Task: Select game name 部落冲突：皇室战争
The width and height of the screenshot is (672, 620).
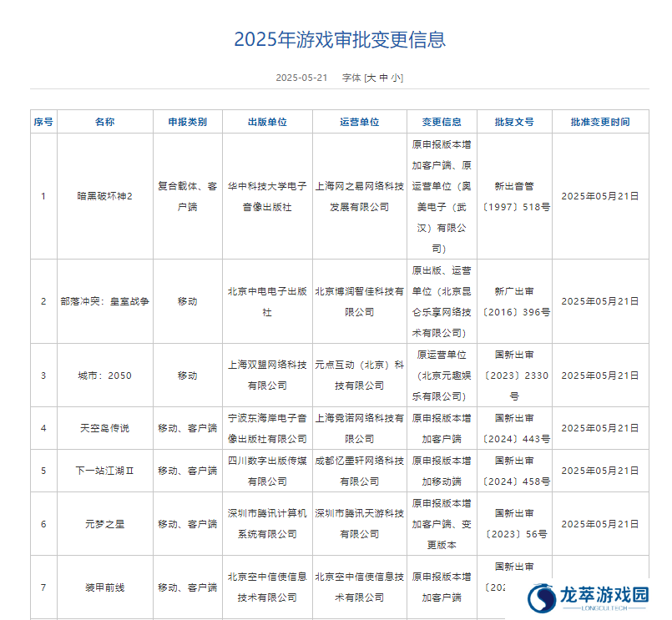Action: tap(105, 301)
